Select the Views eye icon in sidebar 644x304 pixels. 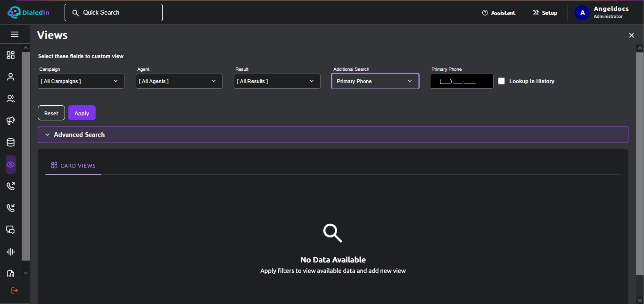tap(11, 164)
